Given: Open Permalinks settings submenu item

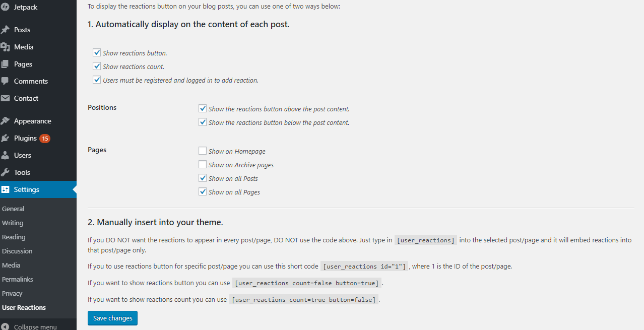Looking at the screenshot, I should [x=17, y=279].
